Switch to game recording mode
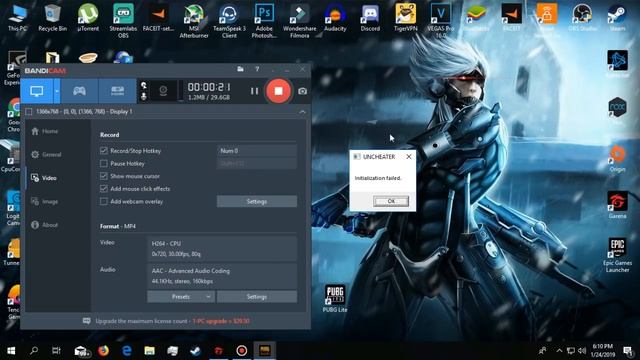640x360 pixels. point(79,91)
